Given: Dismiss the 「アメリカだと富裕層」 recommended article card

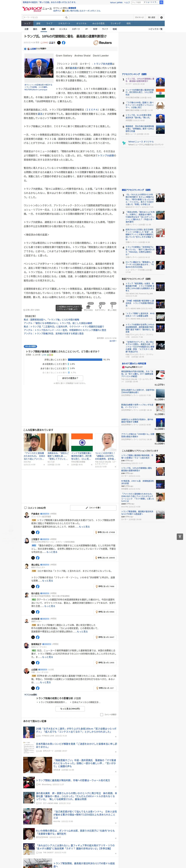Looking at the screenshot, I should coord(44,465).
